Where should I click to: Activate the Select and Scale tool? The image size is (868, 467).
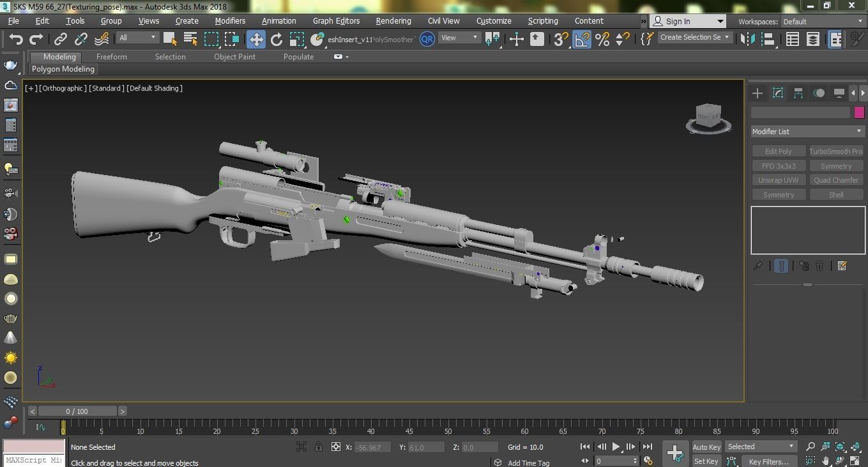[297, 39]
